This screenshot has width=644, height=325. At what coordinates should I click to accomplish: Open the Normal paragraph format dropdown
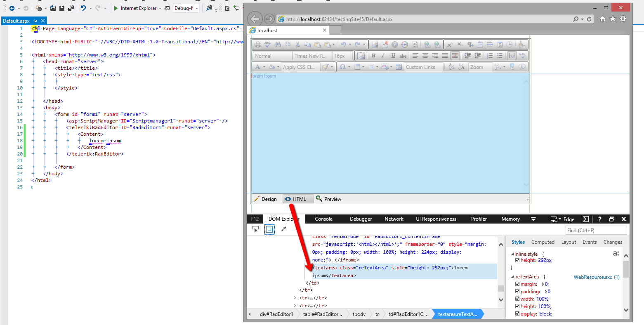point(273,56)
